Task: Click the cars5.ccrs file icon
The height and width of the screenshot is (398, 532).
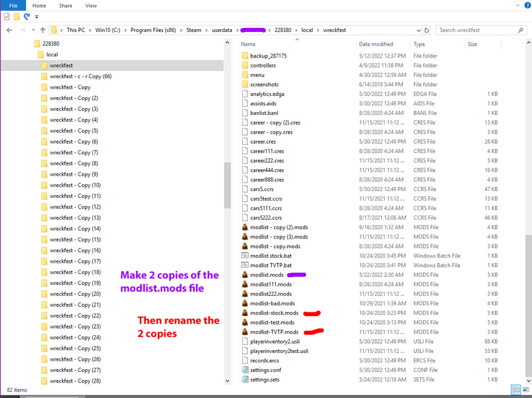Action: click(x=245, y=189)
